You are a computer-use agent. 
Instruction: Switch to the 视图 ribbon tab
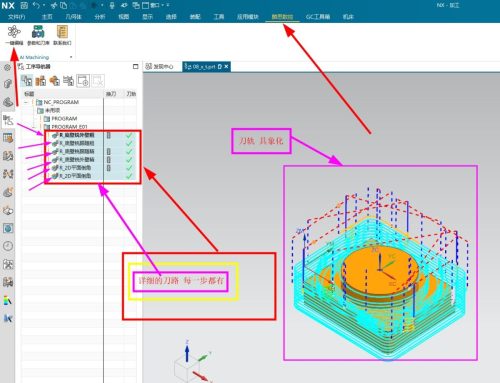pos(124,17)
